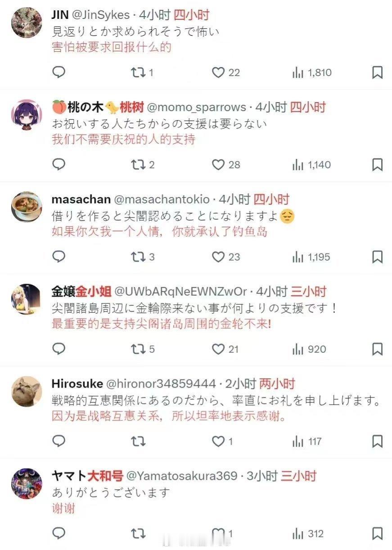Open the 4小时 timestamp on JIN's tweet
The image size is (392, 550).
point(155,15)
